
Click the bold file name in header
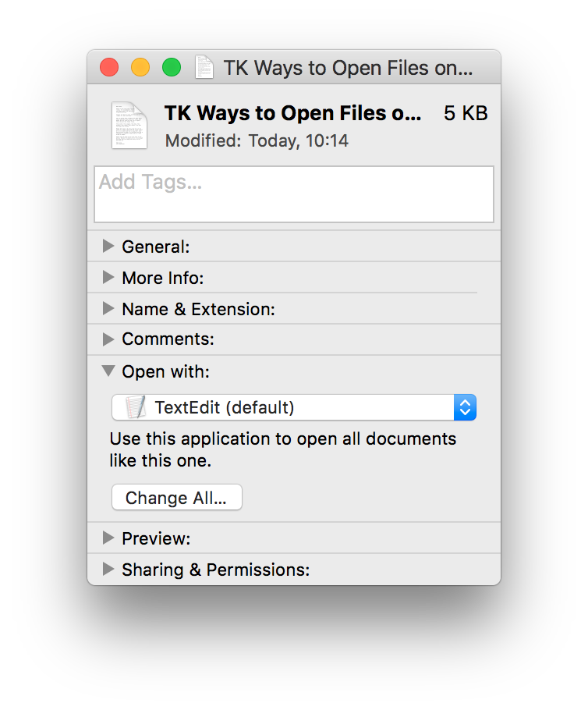pos(292,113)
